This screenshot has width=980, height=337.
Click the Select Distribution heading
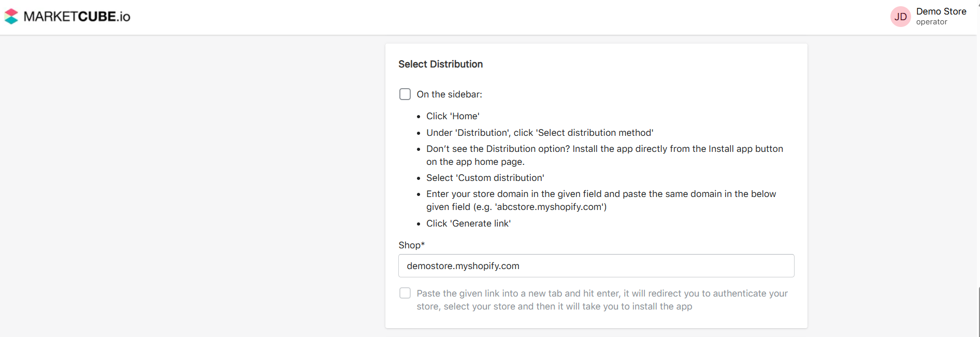point(440,64)
